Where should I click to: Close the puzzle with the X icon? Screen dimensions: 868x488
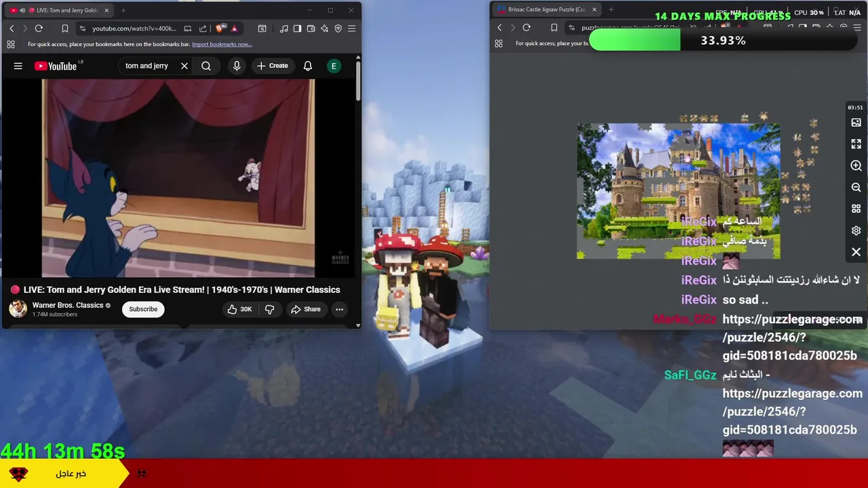click(x=856, y=252)
